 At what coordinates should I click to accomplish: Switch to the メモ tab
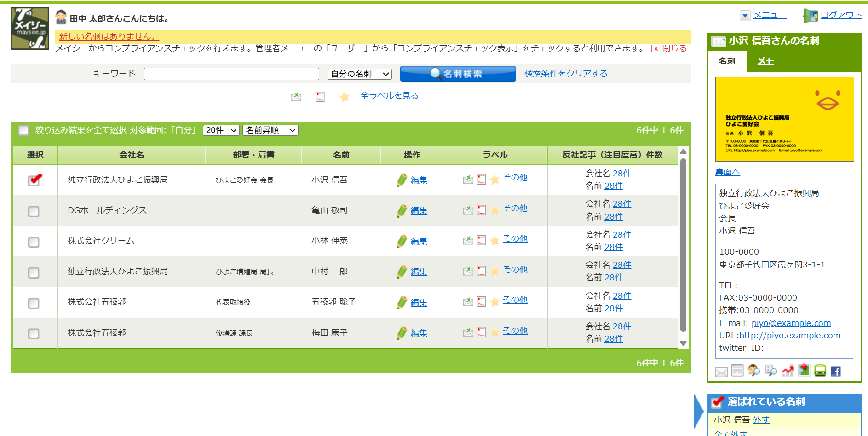pos(765,61)
